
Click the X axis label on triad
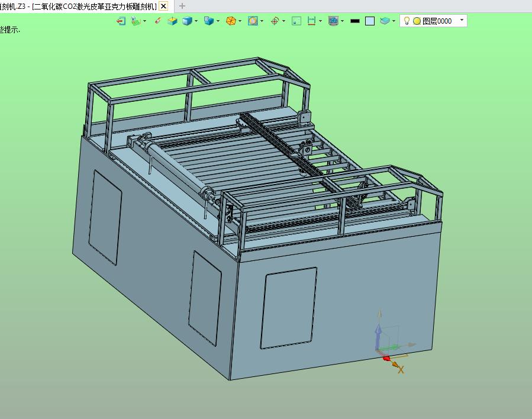tap(401, 370)
